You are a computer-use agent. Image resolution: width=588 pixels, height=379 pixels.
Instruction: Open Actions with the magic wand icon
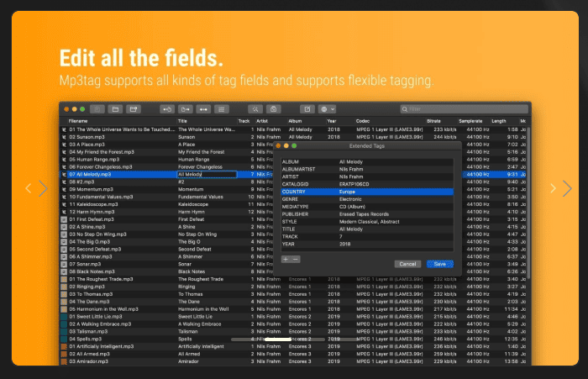click(x=255, y=109)
